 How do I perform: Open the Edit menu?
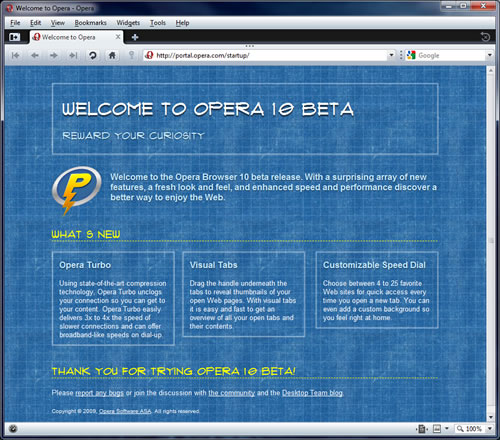[35, 23]
